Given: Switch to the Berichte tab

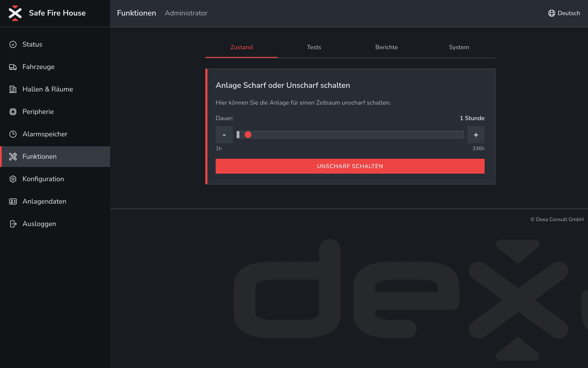Looking at the screenshot, I should point(386,47).
